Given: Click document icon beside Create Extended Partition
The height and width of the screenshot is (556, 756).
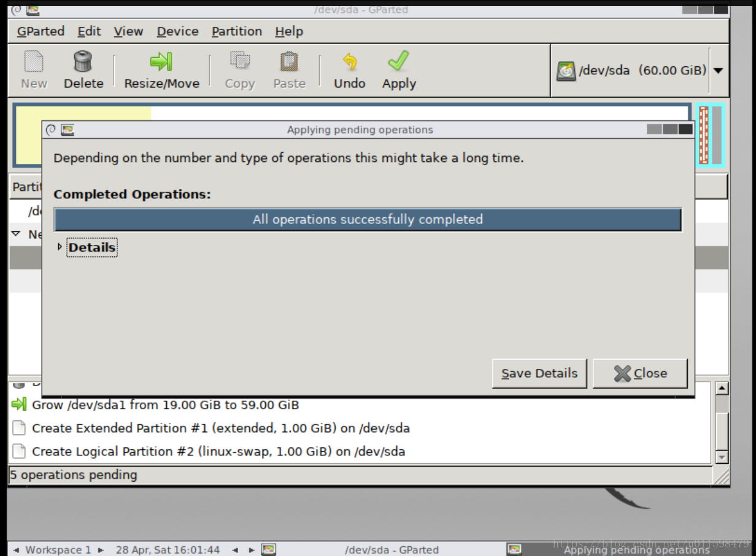Looking at the screenshot, I should click(20, 428).
